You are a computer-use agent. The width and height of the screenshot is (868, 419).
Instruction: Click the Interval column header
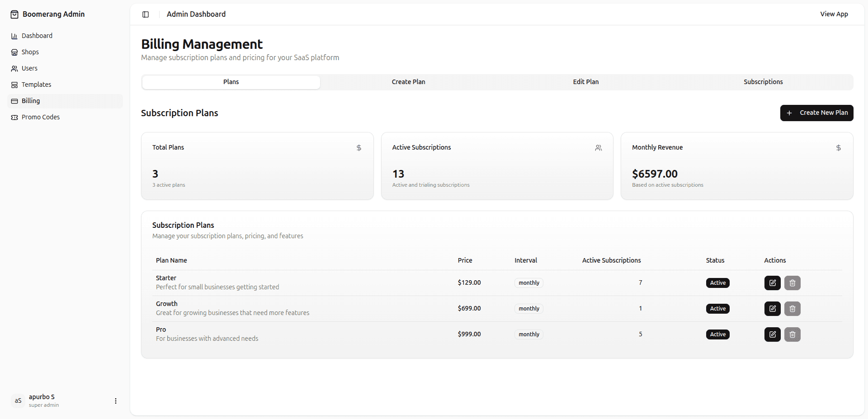526,261
